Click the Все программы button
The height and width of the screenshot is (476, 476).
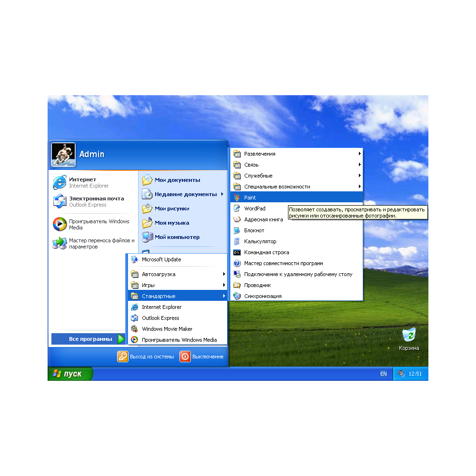click(89, 339)
